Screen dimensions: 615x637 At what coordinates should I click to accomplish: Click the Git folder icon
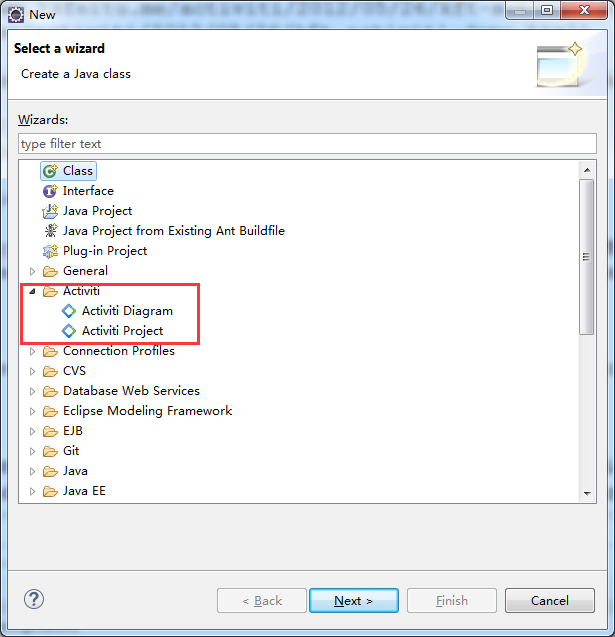(50, 451)
